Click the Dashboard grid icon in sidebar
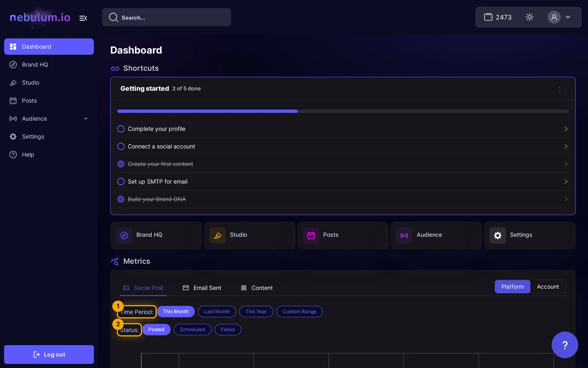The height and width of the screenshot is (368, 588). coord(13,47)
